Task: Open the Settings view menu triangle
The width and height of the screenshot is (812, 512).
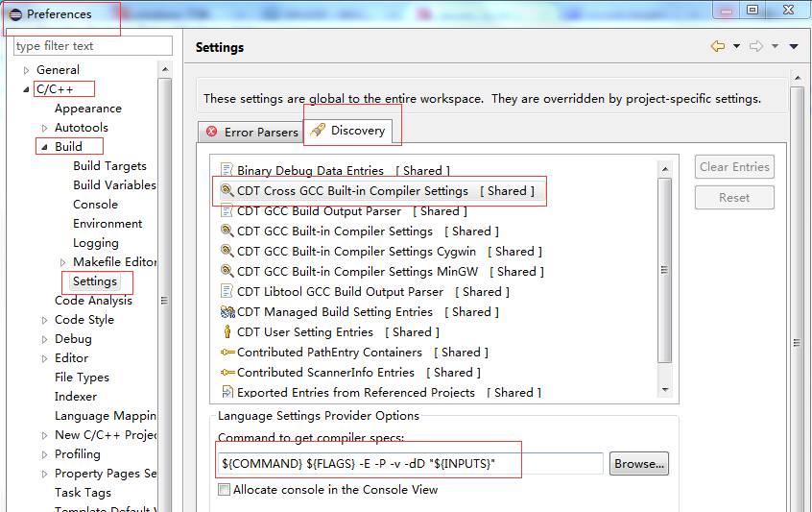Action: (794, 47)
